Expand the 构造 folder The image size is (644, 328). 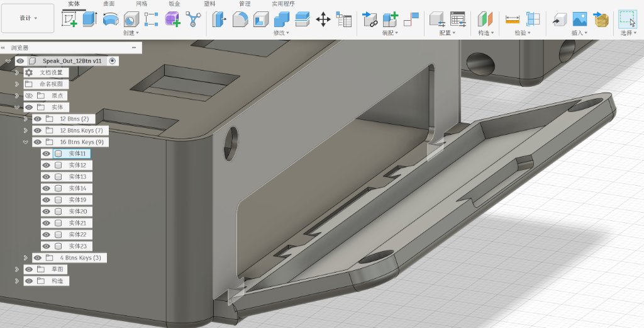17,281
